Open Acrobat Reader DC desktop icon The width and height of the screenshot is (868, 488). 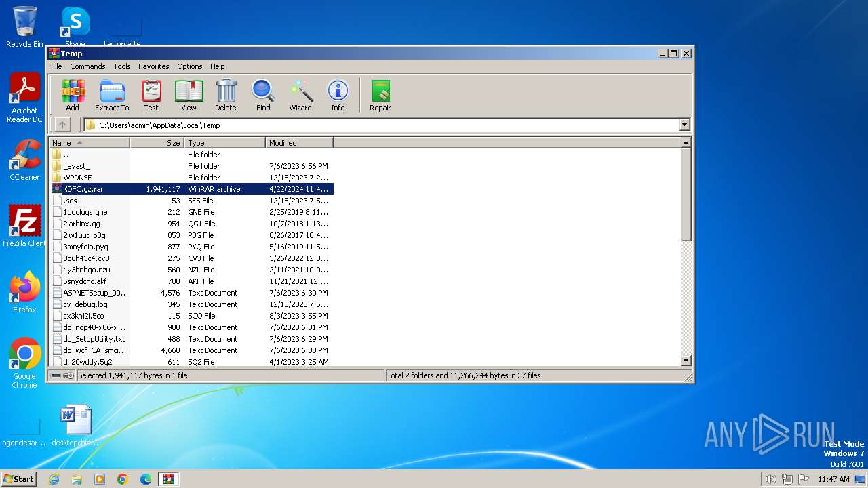(24, 98)
